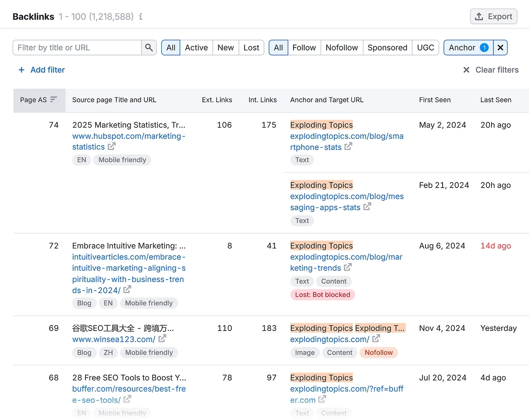The height and width of the screenshot is (420, 529).
Task: Open ?ref=buffer.com external link icon
Action: (322, 399)
